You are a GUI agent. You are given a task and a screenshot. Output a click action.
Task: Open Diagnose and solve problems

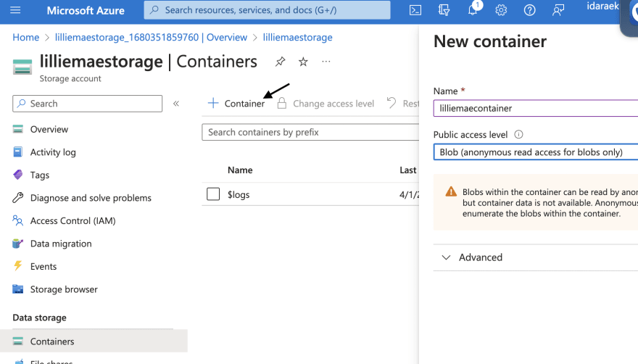click(x=91, y=197)
